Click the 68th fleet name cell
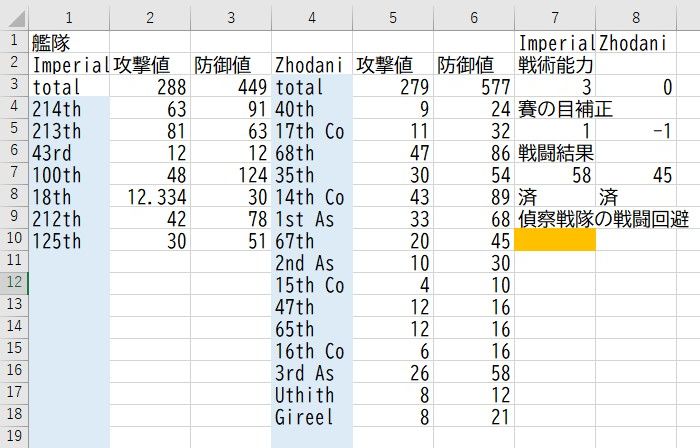This screenshot has height=448, width=700. 312,152
